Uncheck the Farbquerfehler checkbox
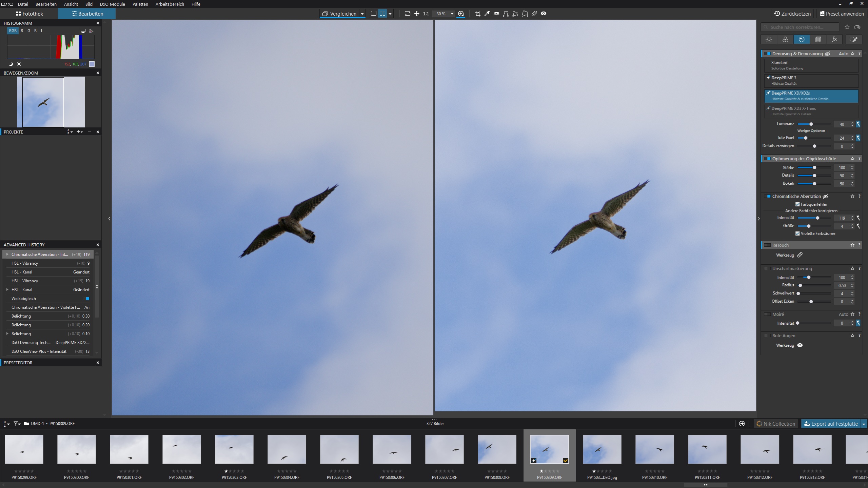Viewport: 868px width, 488px height. click(797, 204)
